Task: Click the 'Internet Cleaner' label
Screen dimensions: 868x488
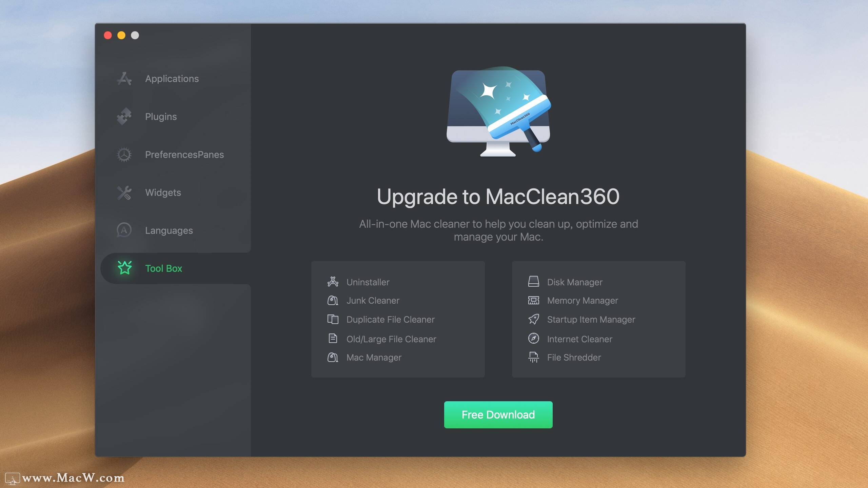Action: 579,339
